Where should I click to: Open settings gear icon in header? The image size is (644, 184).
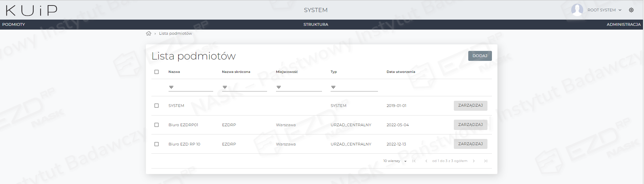(x=631, y=10)
